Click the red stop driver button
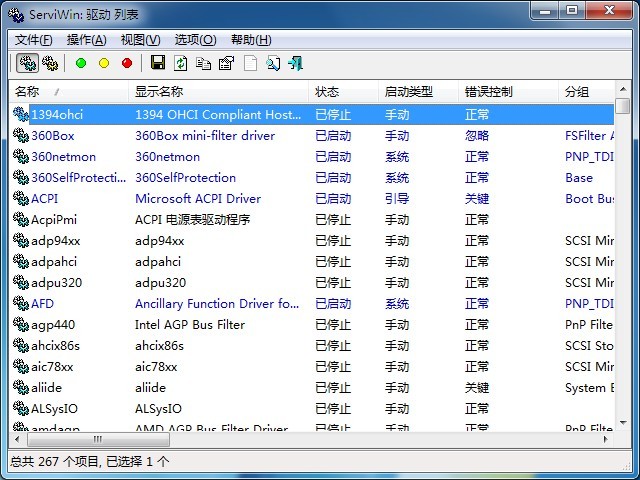The width and height of the screenshot is (640, 480). click(x=127, y=63)
